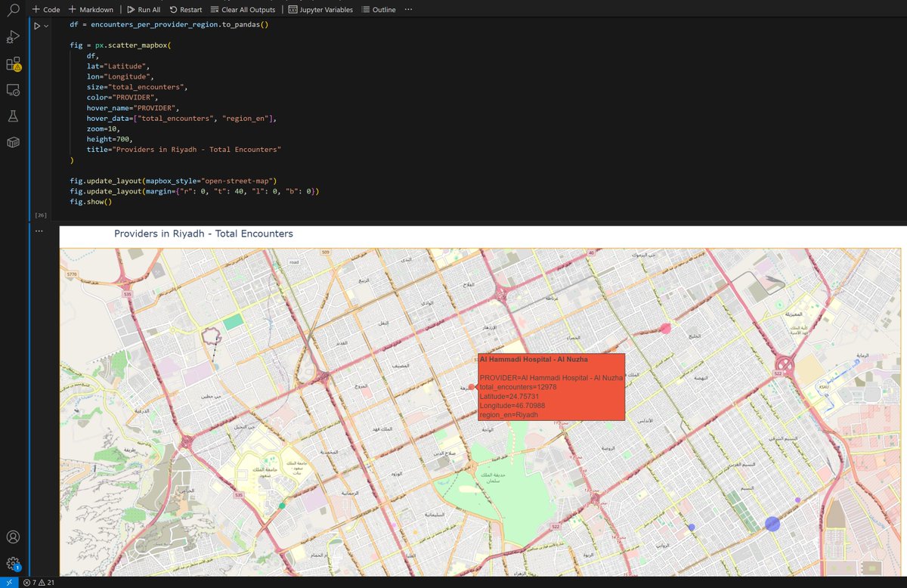907x588 pixels.
Task: Open the Manage gear settings icon
Action: 13,564
